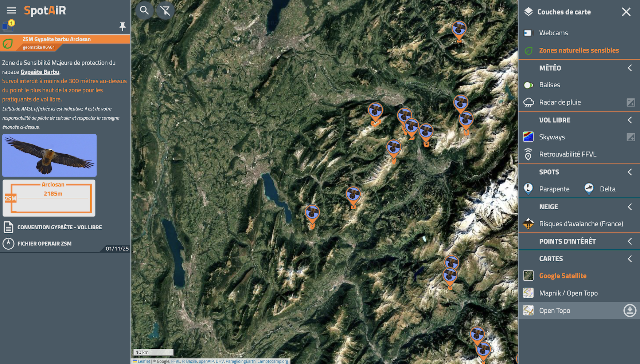Collapse the VOL LIBRE section chevron
Image resolution: width=640 pixels, height=364 pixels.
click(629, 120)
